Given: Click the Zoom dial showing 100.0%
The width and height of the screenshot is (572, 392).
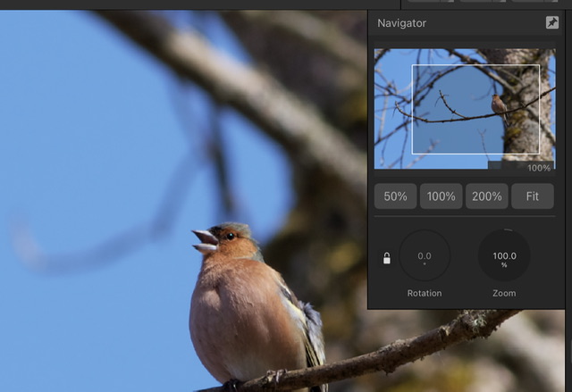Looking at the screenshot, I should click(504, 255).
